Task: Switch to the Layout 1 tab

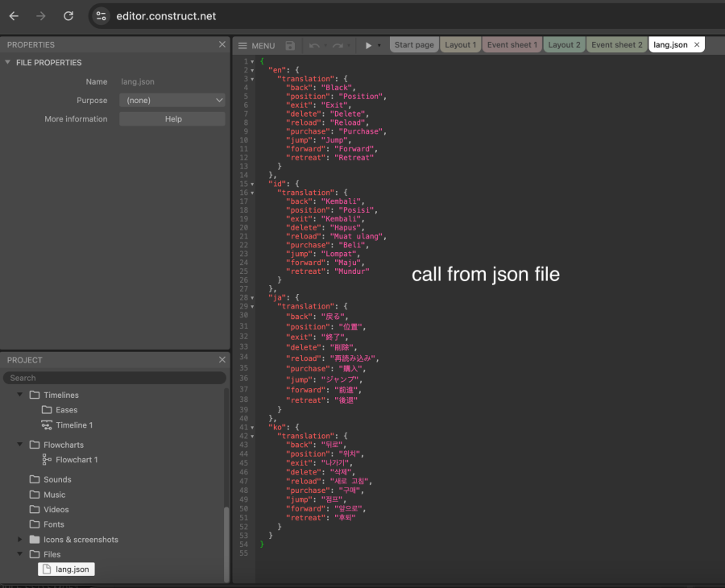Action: tap(460, 45)
